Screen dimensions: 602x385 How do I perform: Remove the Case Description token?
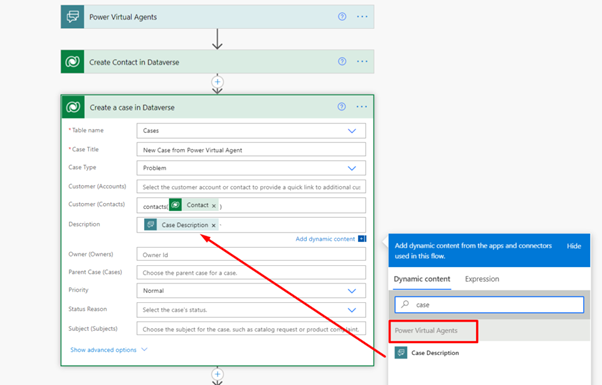(213, 225)
